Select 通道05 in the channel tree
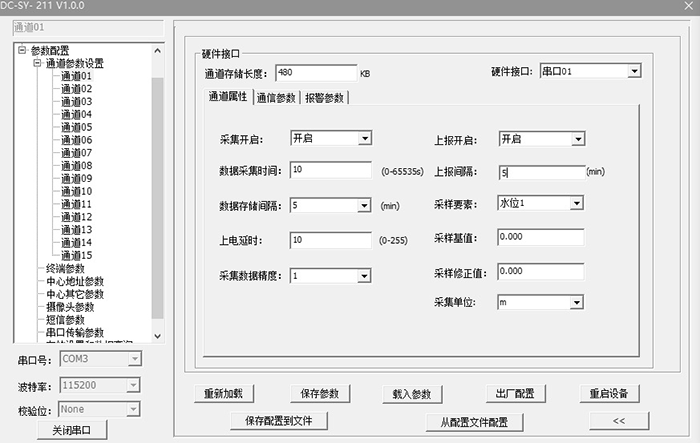Screen dimensions: 700x443 76,127
